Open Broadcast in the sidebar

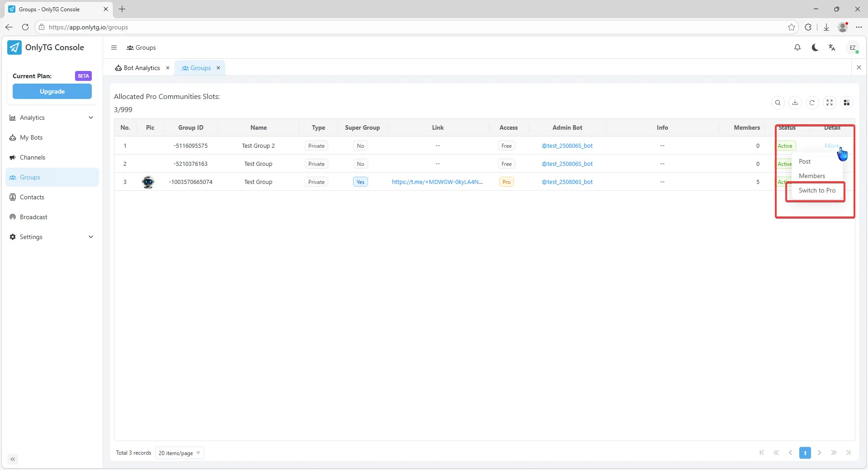(33, 217)
